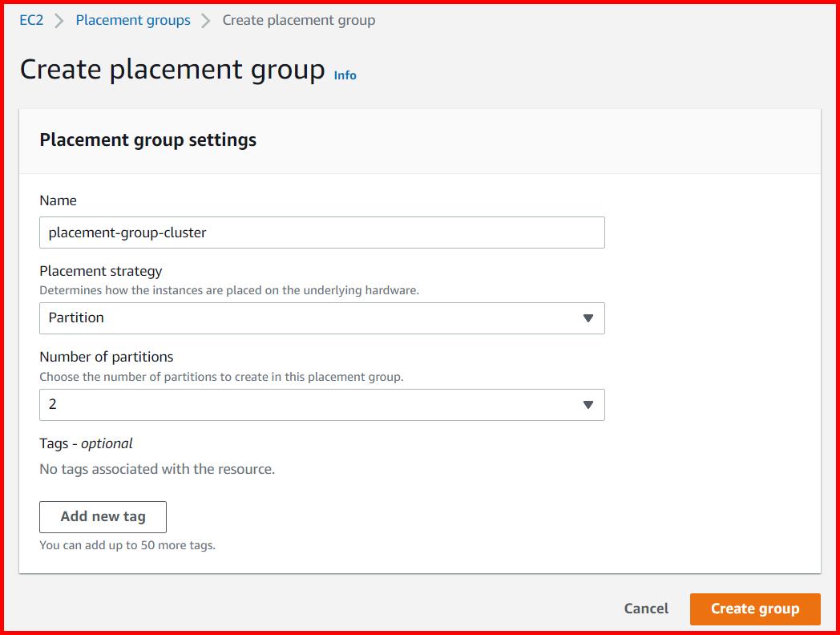The image size is (840, 635).
Task: Click the Placement group settings header
Action: pos(147,140)
